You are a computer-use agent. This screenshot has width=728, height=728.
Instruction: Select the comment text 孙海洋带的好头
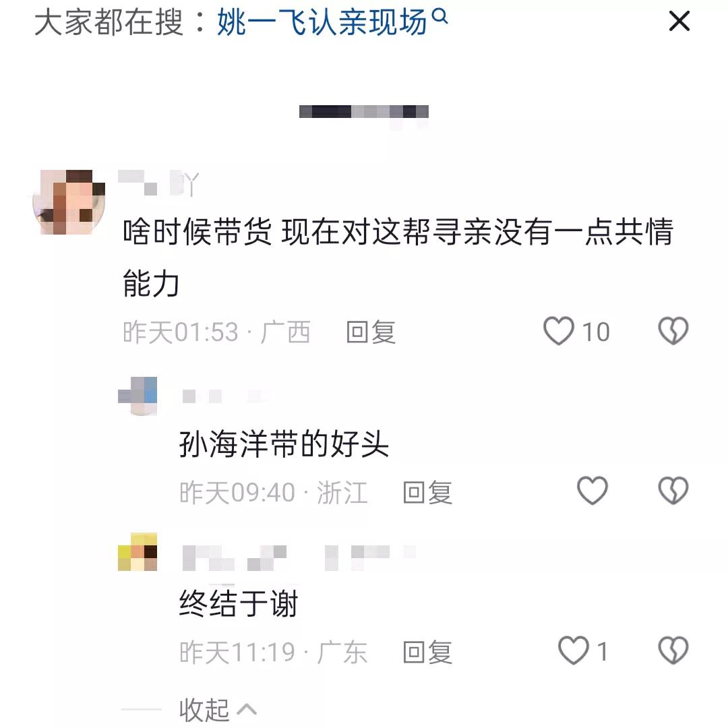(x=284, y=444)
